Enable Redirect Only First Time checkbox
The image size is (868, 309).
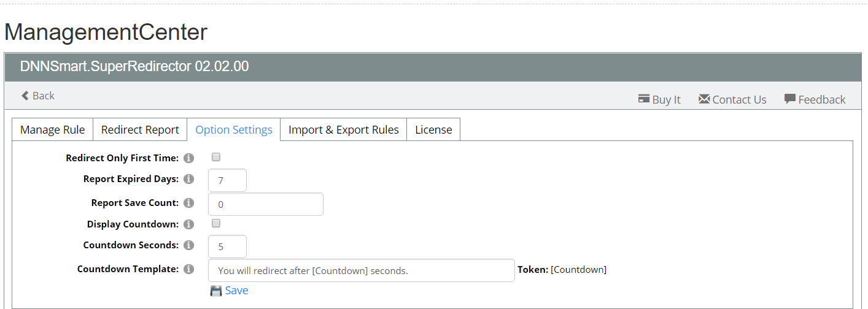tap(216, 158)
